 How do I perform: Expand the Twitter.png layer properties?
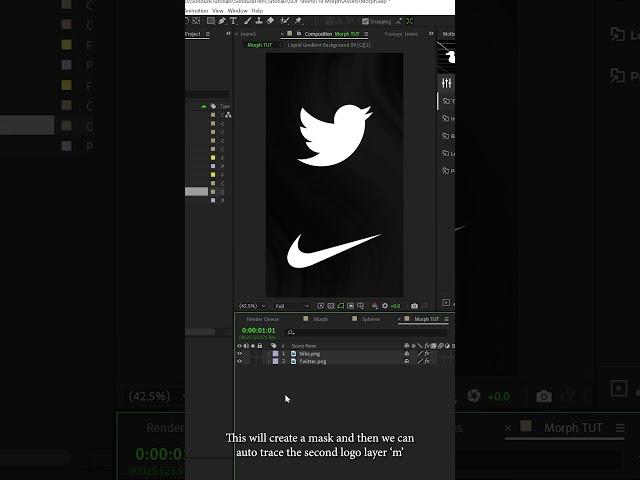point(268,361)
